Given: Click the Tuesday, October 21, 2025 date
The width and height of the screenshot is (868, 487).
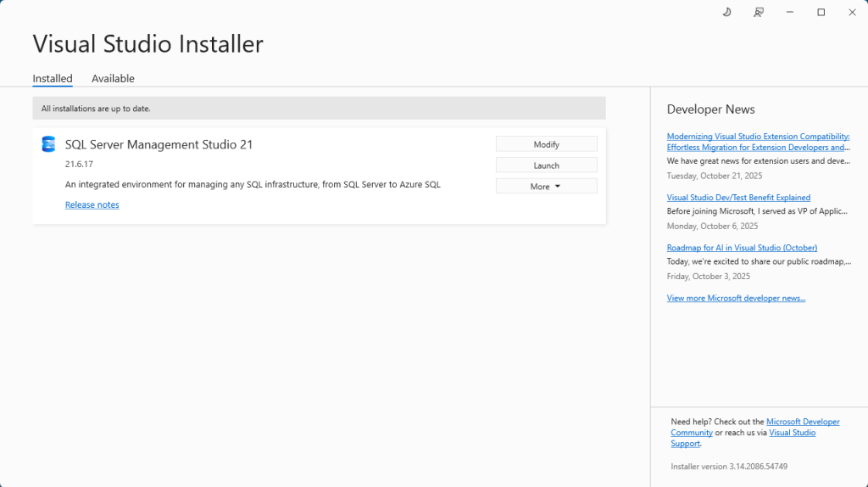Looking at the screenshot, I should pos(715,176).
